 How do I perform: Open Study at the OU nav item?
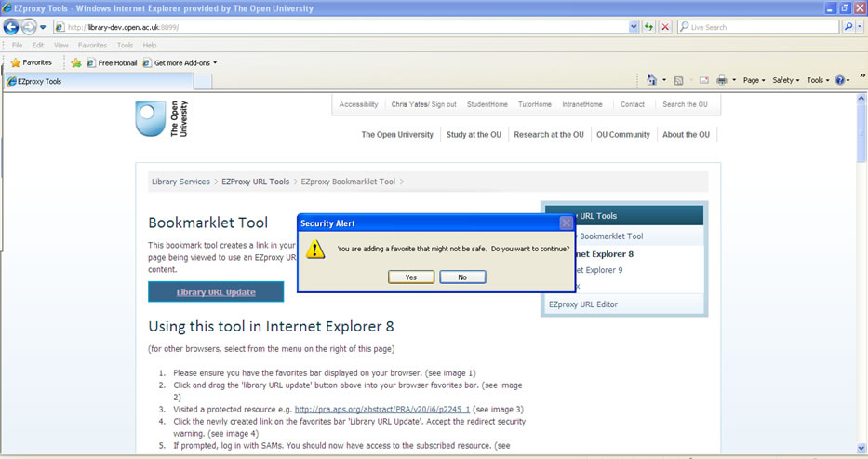click(x=474, y=135)
